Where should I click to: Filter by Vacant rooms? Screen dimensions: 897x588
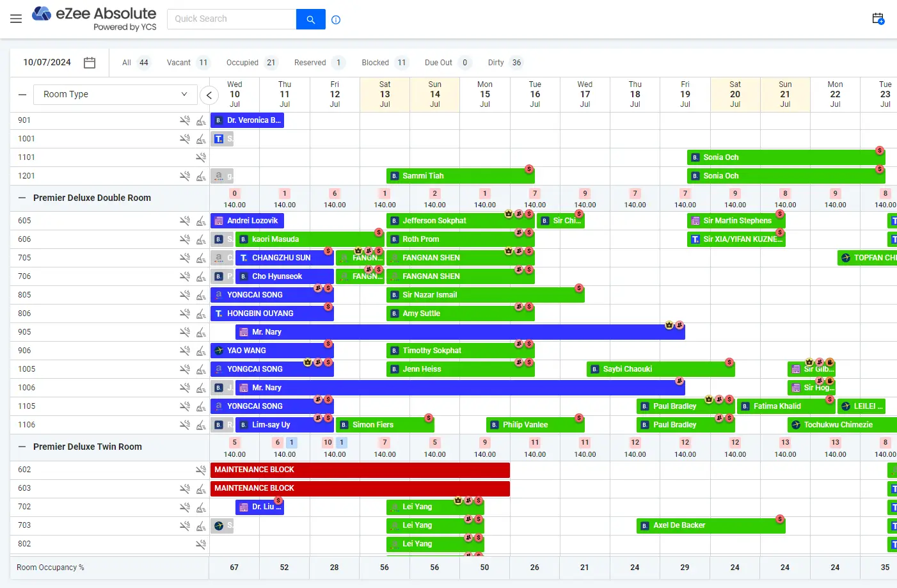pos(188,63)
